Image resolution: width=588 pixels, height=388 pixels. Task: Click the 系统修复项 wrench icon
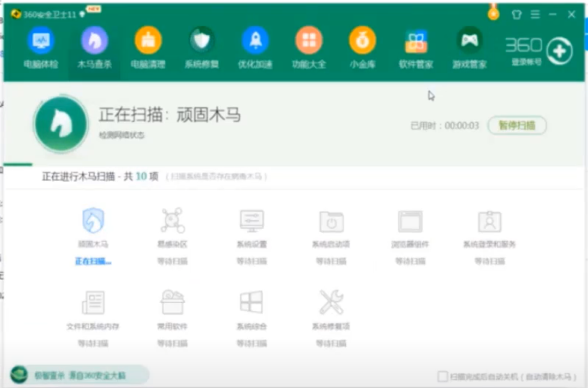[331, 302]
